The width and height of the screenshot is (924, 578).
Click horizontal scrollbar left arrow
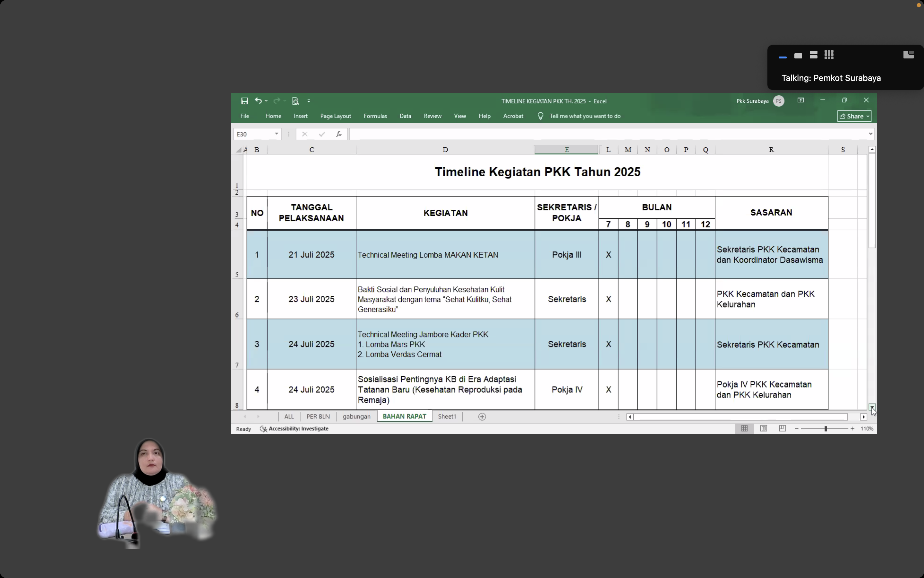click(x=630, y=417)
